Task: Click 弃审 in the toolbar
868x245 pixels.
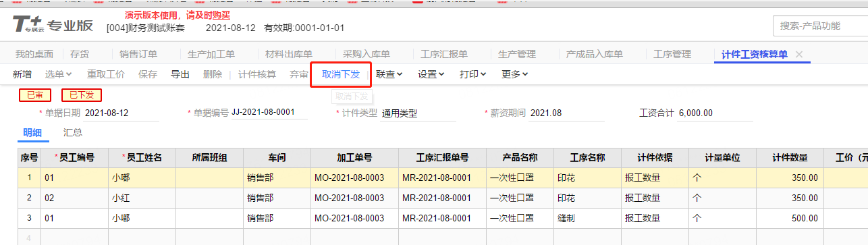Action: pos(299,74)
